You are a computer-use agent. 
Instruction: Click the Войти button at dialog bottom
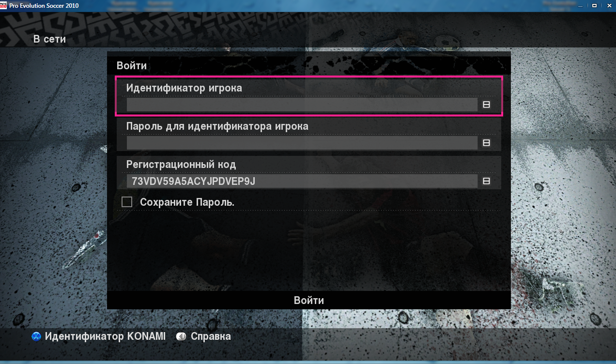[309, 300]
